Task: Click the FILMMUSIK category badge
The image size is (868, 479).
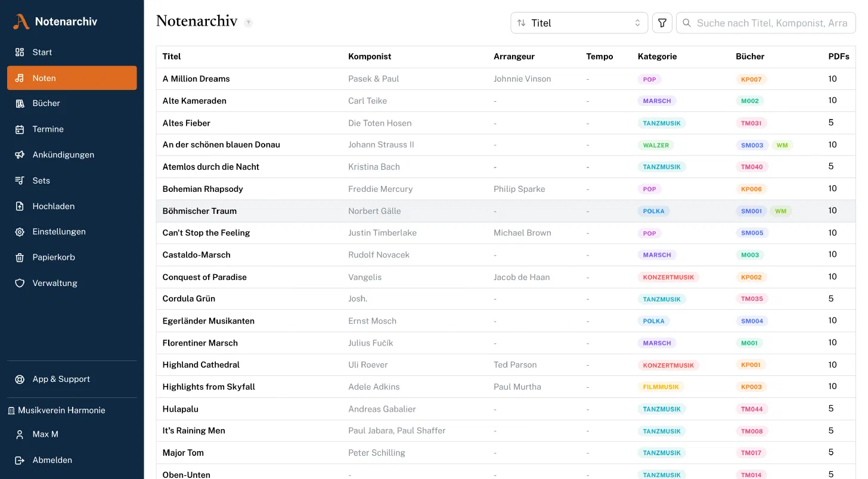Action: 661,387
